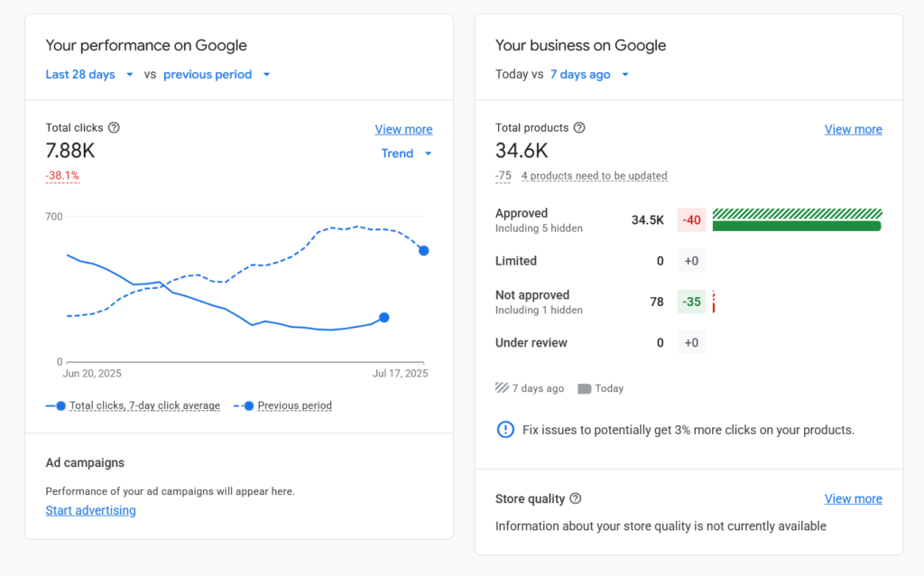Click the Store quality help icon
This screenshot has height=576, width=924.
click(576, 499)
